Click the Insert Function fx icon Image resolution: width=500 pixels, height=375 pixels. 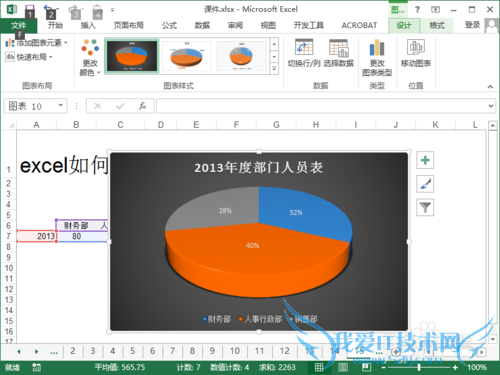pyautogui.click(x=142, y=106)
